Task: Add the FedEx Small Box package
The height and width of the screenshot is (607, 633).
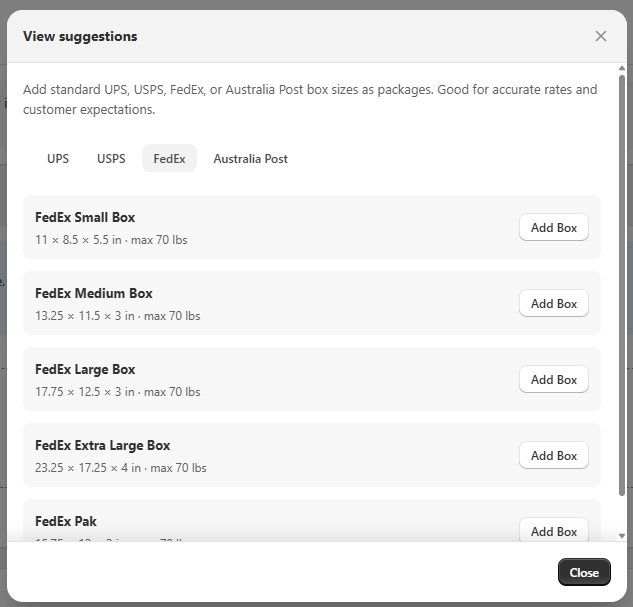Action: coord(553,228)
